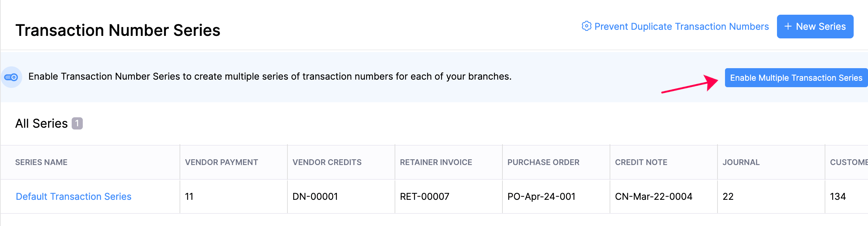Create a New Series
This screenshot has width=868, height=226.
click(x=815, y=26)
